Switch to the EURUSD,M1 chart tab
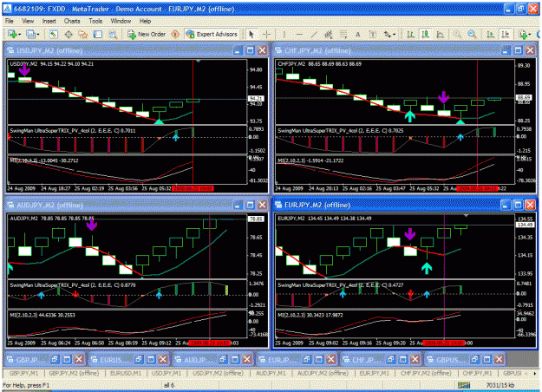 [126, 373]
